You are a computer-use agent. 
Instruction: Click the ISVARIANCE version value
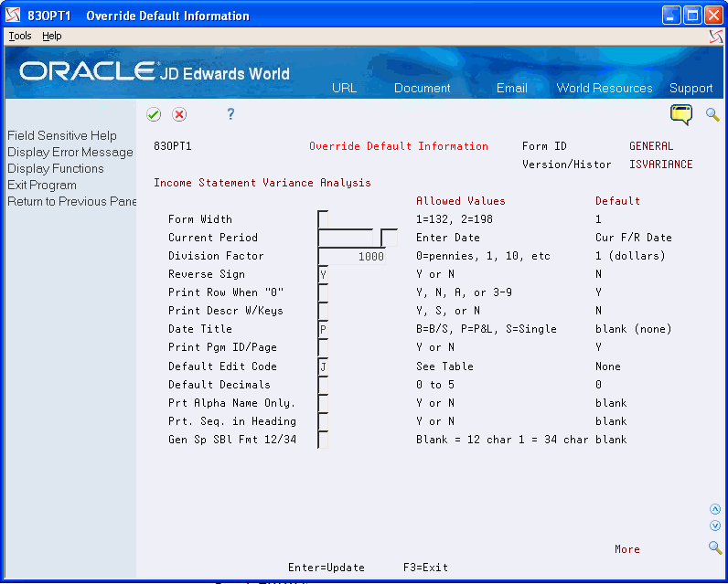[660, 165]
